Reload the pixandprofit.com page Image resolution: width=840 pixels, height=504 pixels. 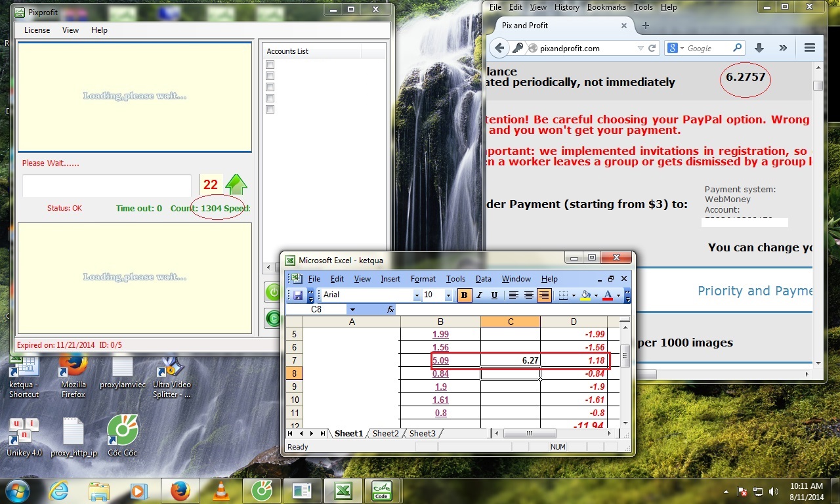[x=652, y=48]
